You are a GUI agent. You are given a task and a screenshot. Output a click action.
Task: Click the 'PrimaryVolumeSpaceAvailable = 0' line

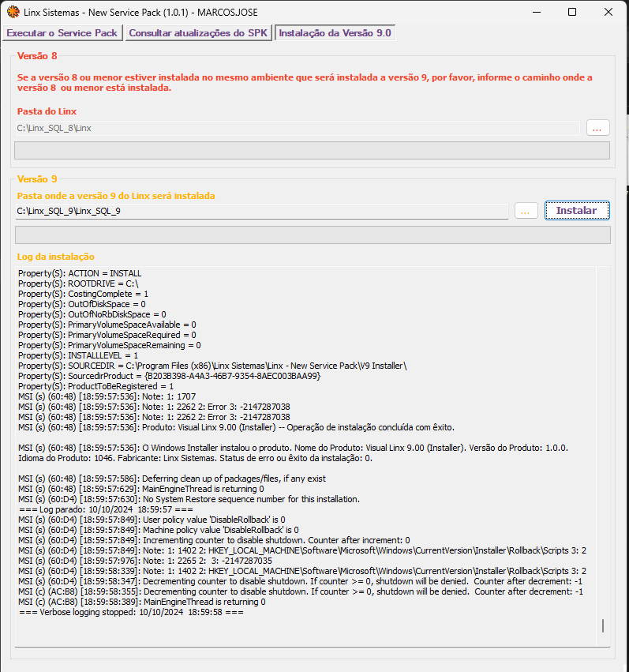click(x=107, y=325)
